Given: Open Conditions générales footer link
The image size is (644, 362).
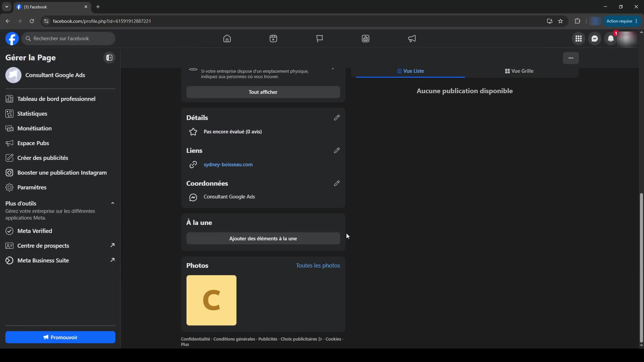Looking at the screenshot, I should click(234, 339).
